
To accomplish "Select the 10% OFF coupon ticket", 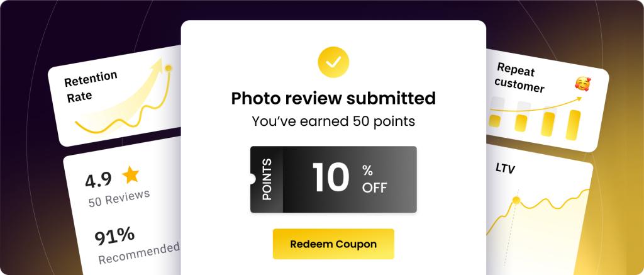I will [333, 179].
